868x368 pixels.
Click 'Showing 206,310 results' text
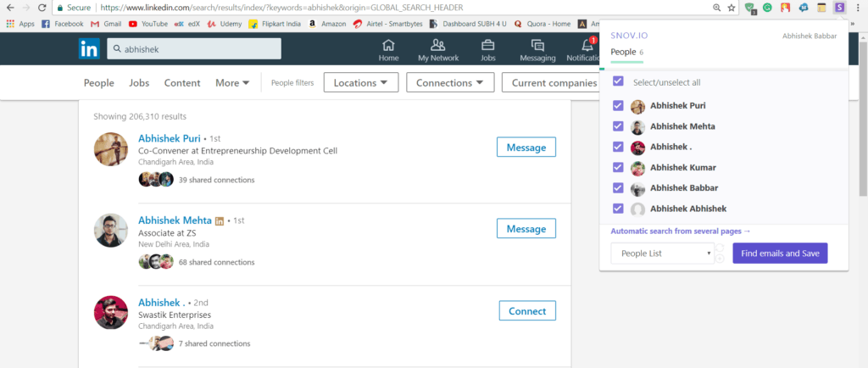pyautogui.click(x=140, y=116)
